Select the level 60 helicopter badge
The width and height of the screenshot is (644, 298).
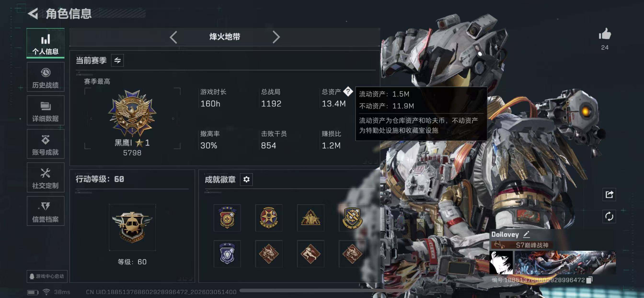tap(132, 227)
